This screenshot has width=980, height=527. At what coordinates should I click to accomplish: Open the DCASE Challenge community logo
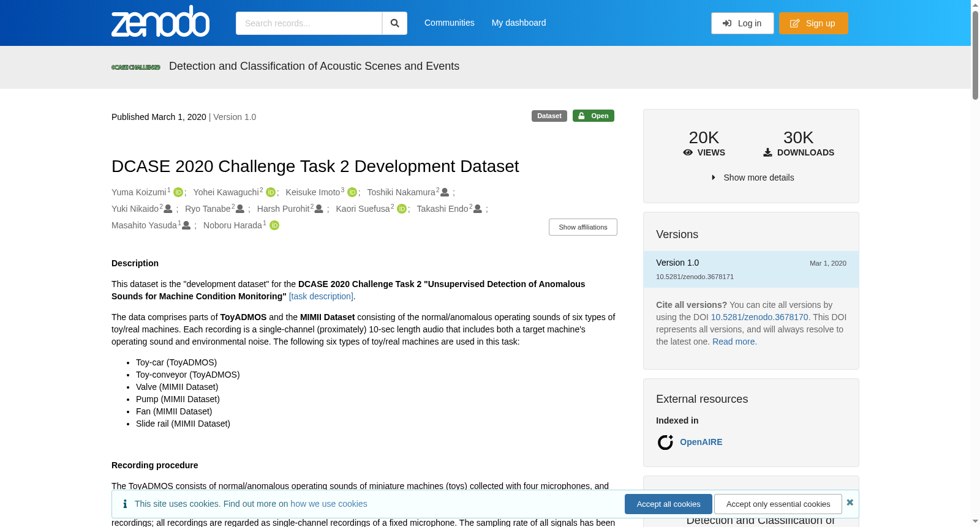(x=136, y=67)
